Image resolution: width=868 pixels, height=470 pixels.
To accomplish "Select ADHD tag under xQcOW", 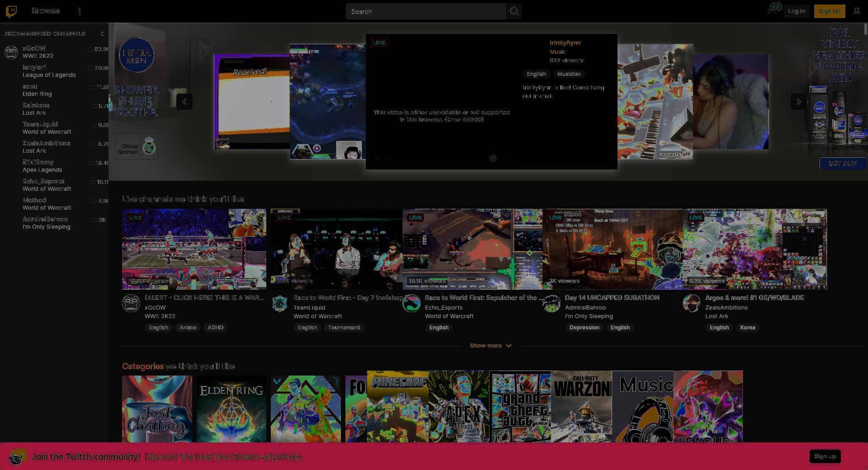I will (215, 328).
